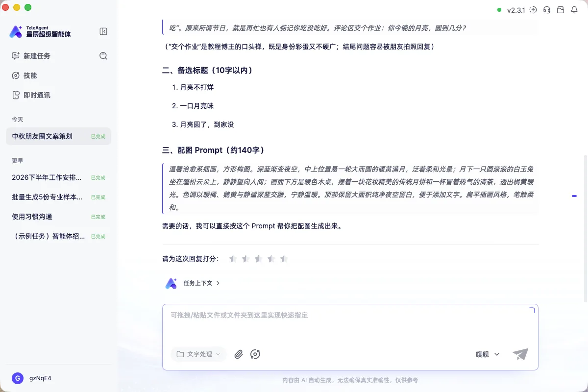588x392 pixels.
Task: Click title option 月亮不打烊
Action: coord(196,87)
